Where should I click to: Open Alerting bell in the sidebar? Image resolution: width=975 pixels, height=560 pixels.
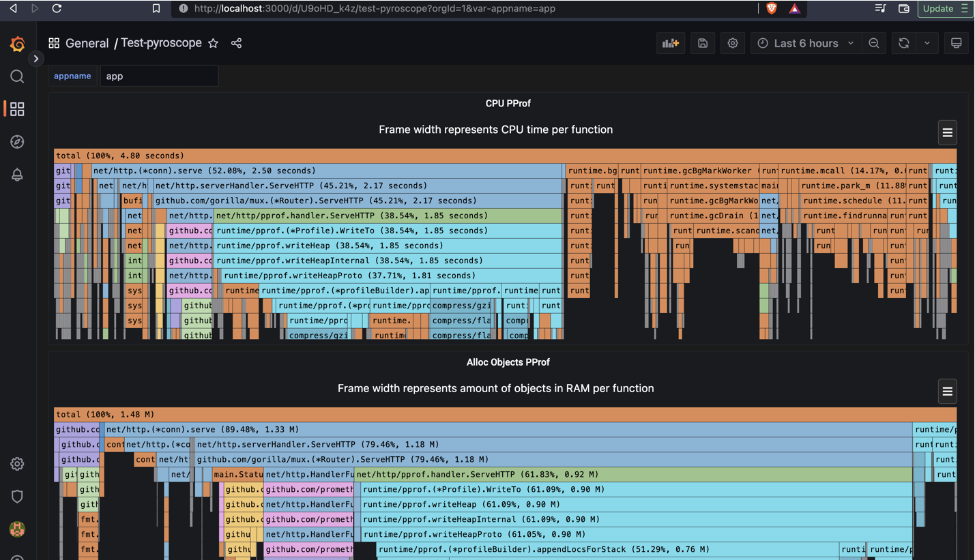[x=17, y=175]
